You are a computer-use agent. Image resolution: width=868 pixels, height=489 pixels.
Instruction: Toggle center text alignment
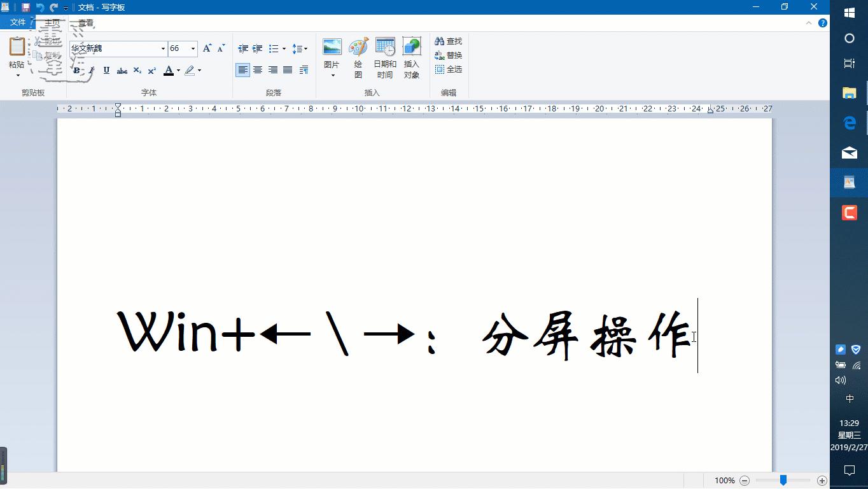tap(257, 70)
